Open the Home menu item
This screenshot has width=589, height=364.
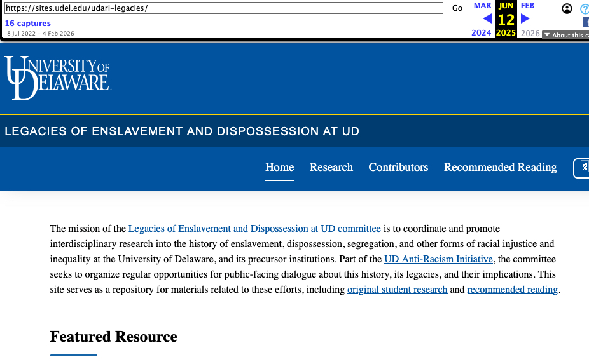point(279,167)
